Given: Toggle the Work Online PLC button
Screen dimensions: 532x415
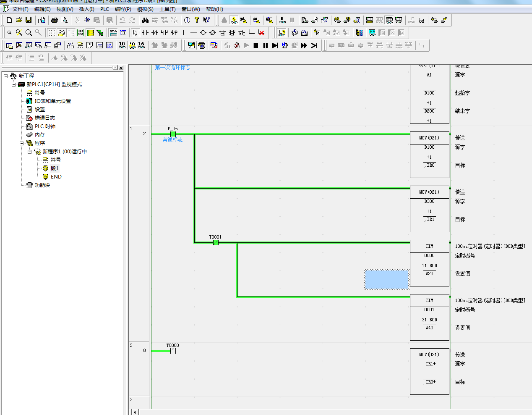Looking at the screenshot, I should pos(224,20).
